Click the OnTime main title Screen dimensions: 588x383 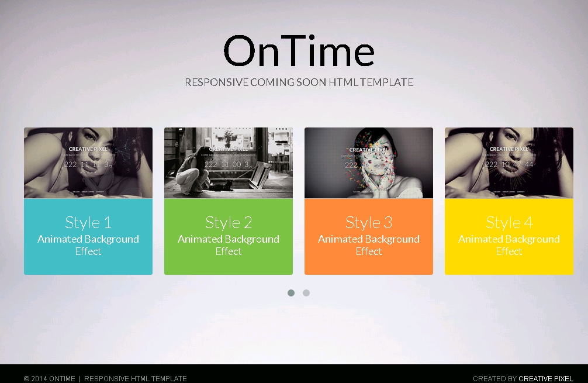pyautogui.click(x=299, y=51)
